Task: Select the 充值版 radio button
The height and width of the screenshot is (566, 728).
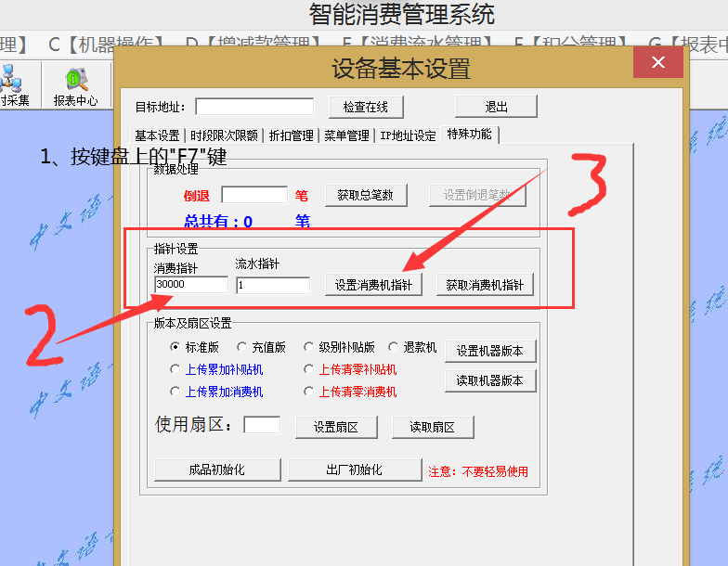Action: [242, 347]
